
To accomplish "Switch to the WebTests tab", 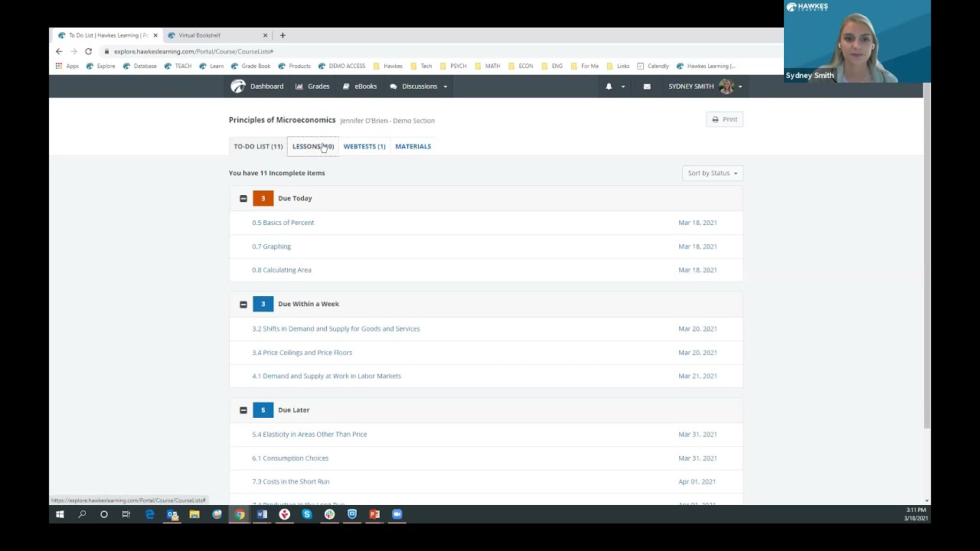I will click(364, 146).
